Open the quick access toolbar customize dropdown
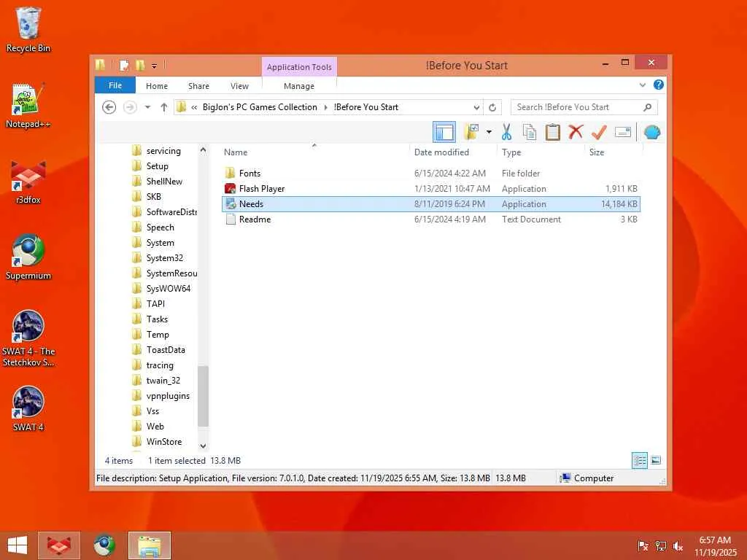This screenshot has width=747, height=560. click(155, 66)
